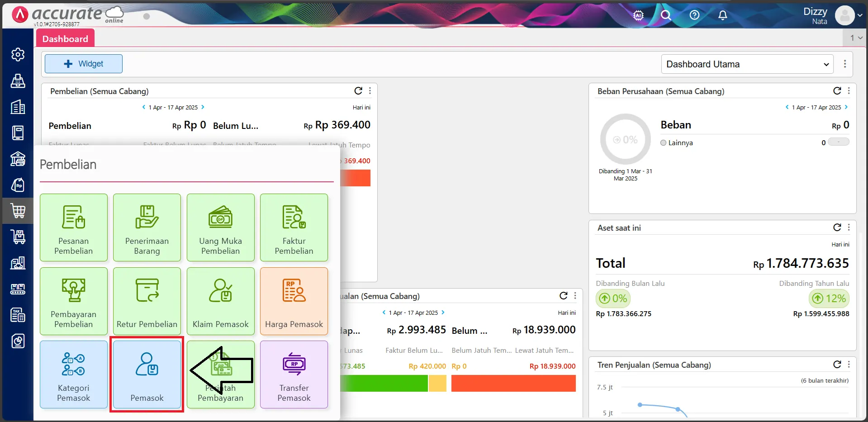Click the search magnifier icon

point(666,15)
